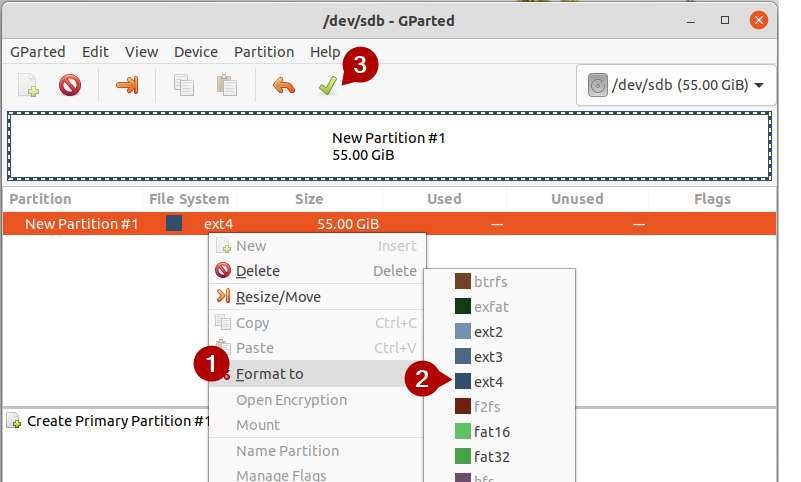
Task: Select ext3 in the format submenu
Action: tap(500, 356)
